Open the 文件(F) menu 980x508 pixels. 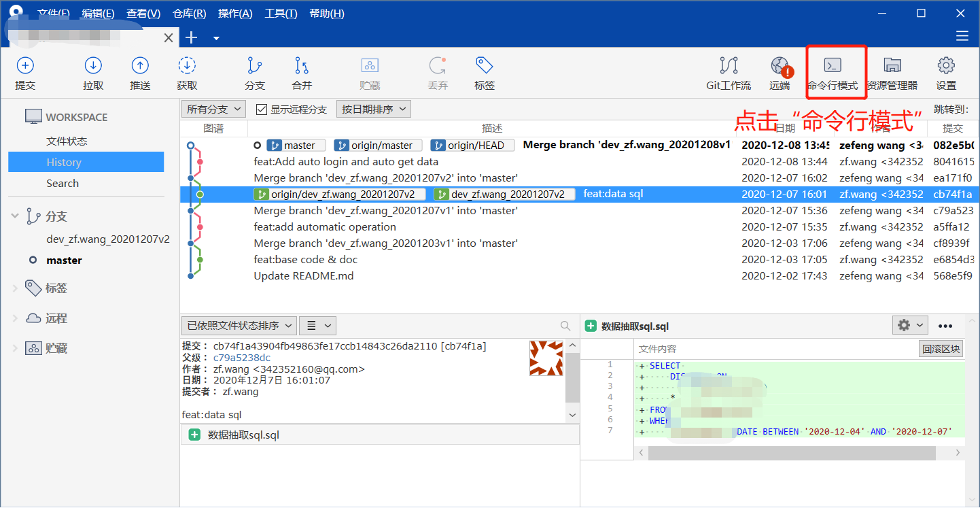[54, 14]
